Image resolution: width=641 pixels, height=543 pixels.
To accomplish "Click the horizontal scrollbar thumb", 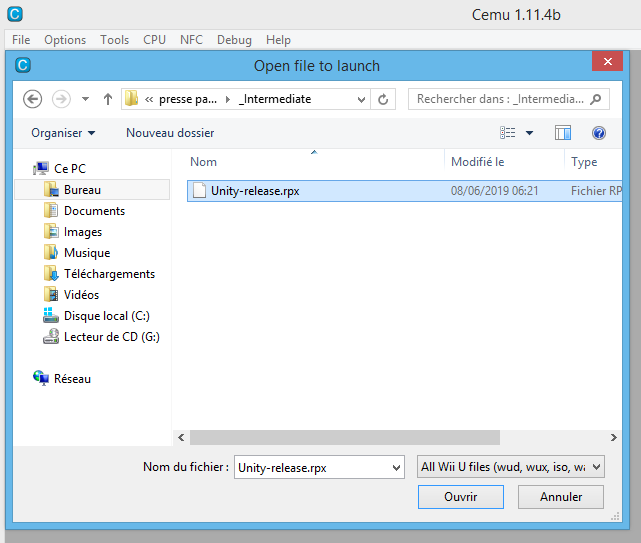I will [x=345, y=438].
